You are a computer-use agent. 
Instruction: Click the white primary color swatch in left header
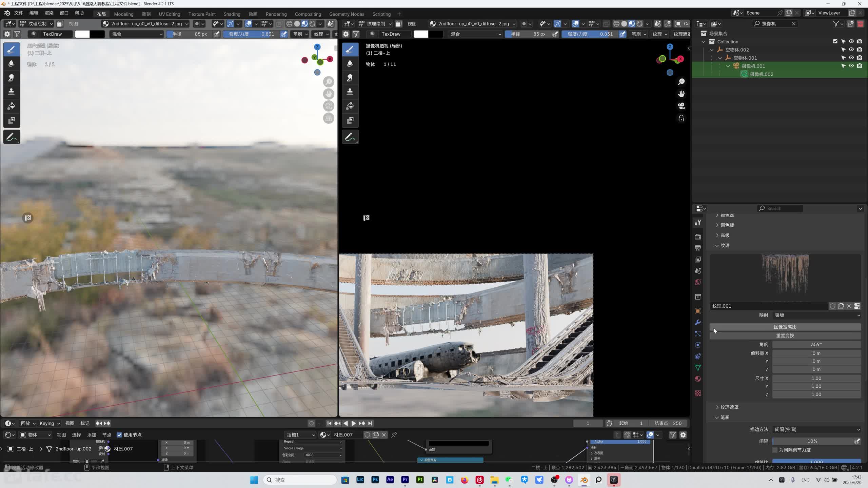point(82,34)
